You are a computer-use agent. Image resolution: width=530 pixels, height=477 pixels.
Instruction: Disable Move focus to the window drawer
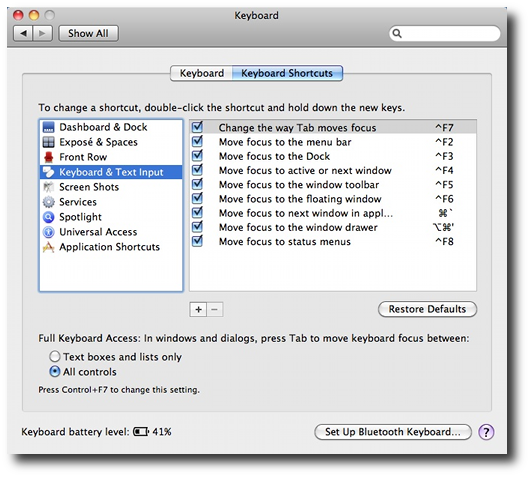197,227
